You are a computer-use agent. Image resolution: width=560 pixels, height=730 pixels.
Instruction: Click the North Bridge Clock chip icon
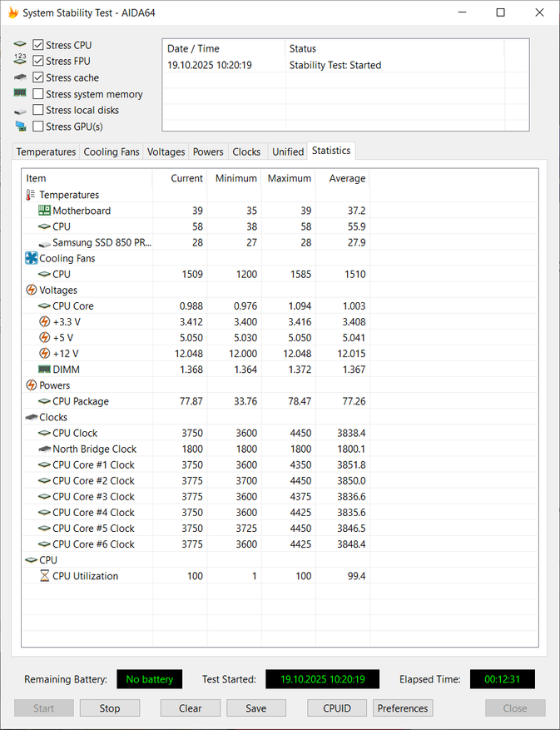(44, 449)
